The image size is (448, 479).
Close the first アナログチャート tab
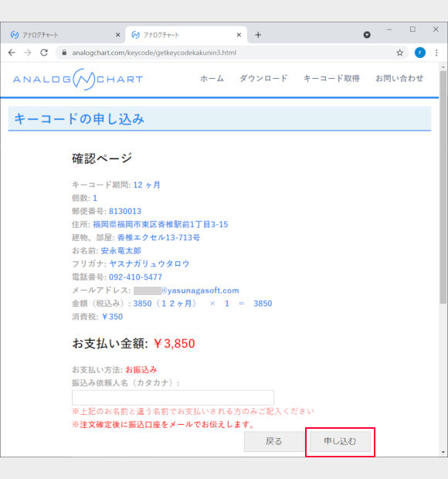[118, 35]
